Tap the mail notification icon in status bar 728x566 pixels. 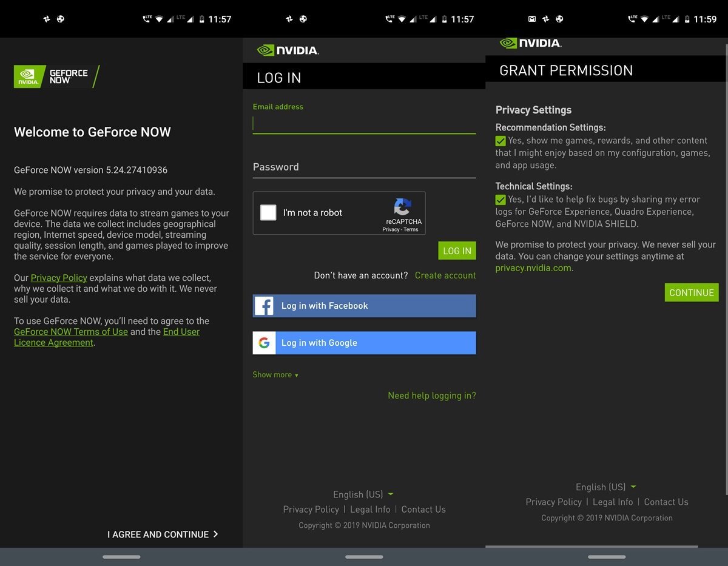click(532, 19)
